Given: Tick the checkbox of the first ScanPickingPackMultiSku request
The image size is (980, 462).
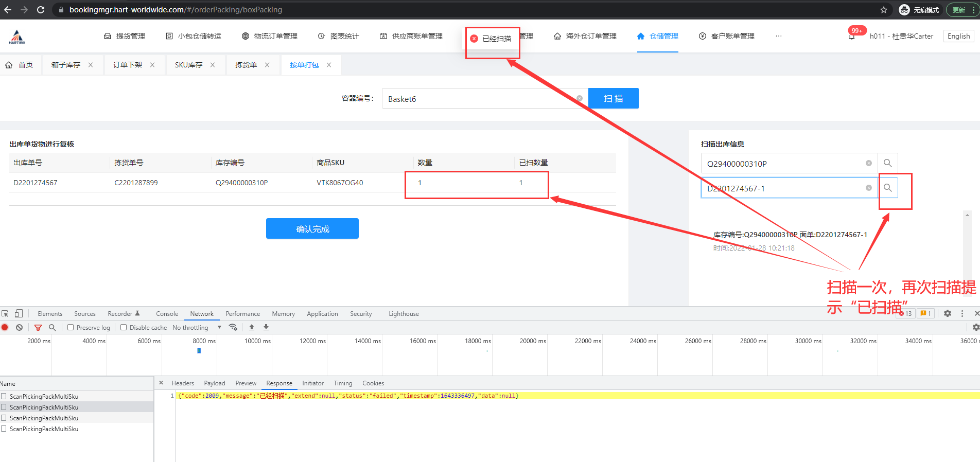Looking at the screenshot, I should 4,397.
